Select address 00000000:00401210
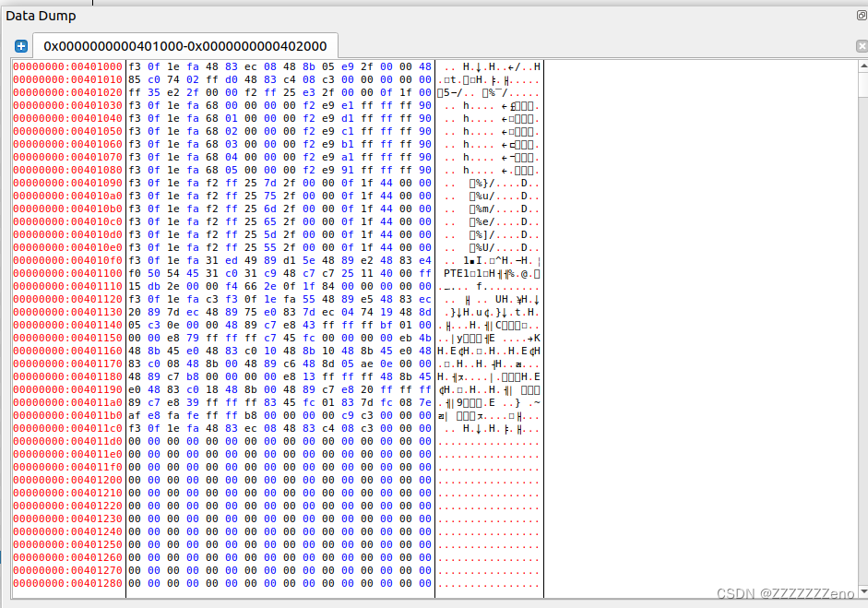The image size is (868, 608). pos(67,493)
